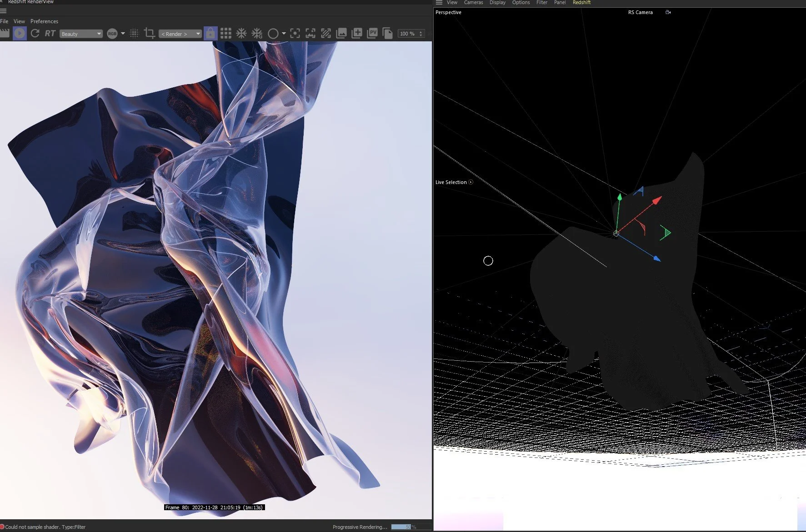Open the Filter menu

(542, 3)
